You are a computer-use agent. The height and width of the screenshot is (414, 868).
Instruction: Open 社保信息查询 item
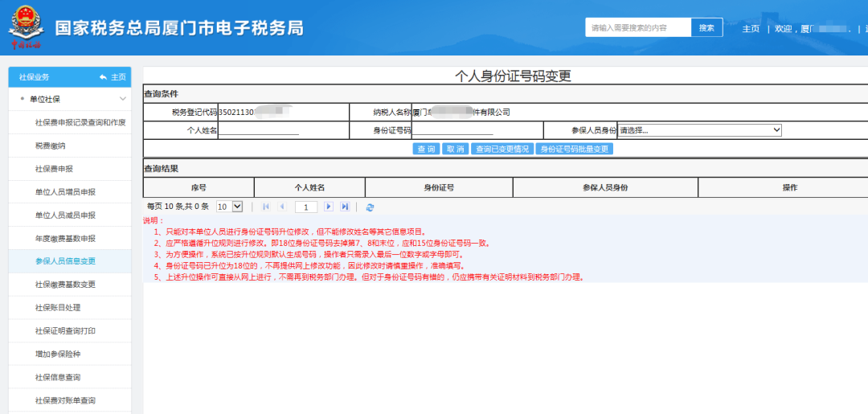pos(58,378)
